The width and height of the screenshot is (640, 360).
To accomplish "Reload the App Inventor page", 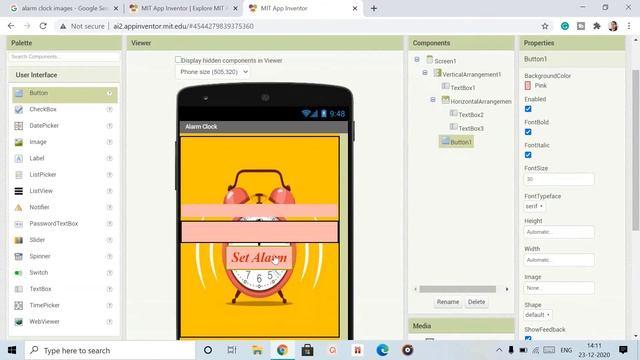I will click(x=43, y=26).
